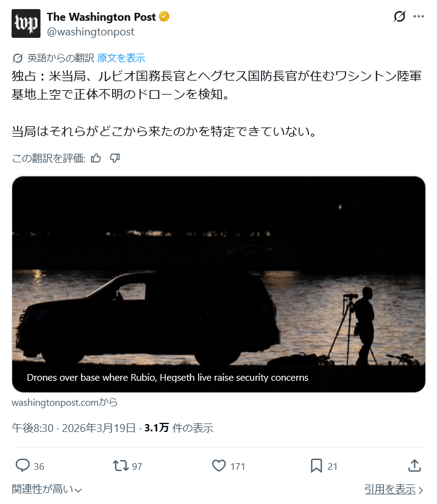
Task: Like the post with the heart icon
Action: point(219,466)
